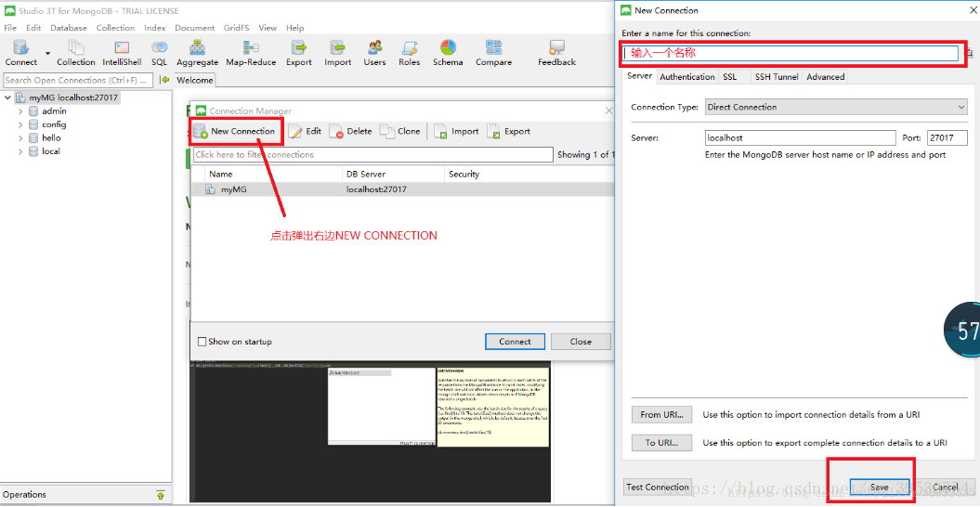Open the Schema analyzer
The height and width of the screenshot is (507, 980).
coord(448,53)
